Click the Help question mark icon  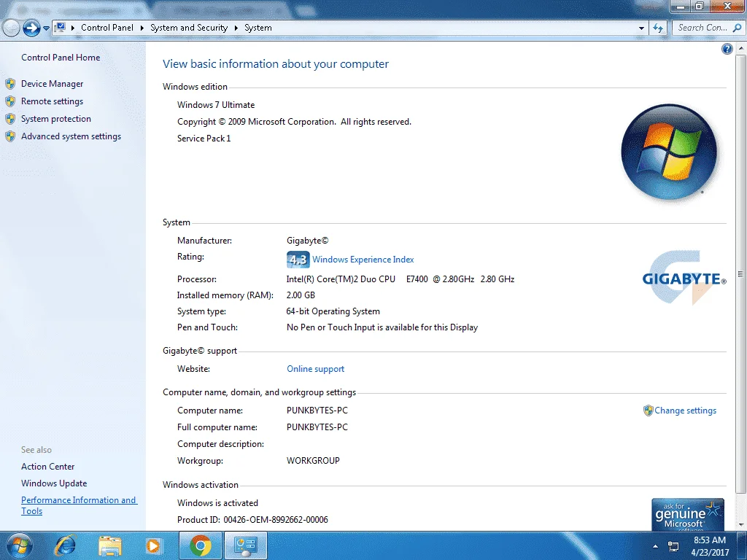point(727,49)
